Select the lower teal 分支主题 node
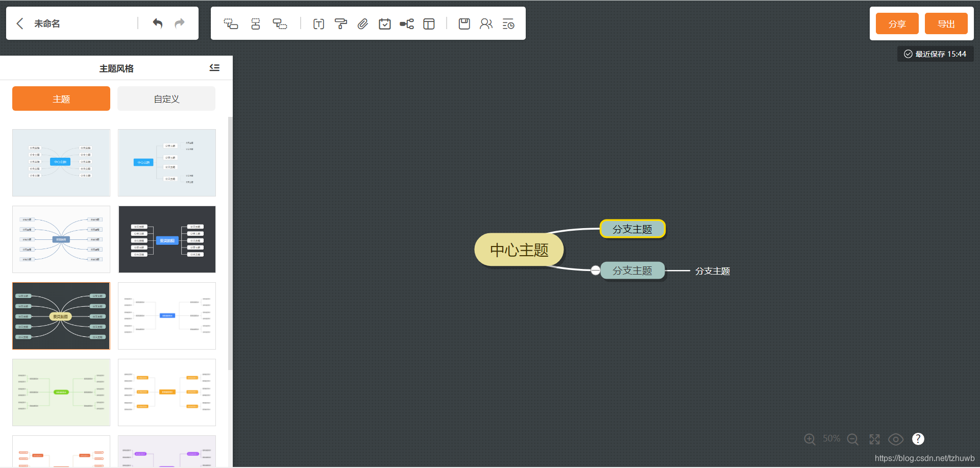The height and width of the screenshot is (468, 980). point(632,270)
